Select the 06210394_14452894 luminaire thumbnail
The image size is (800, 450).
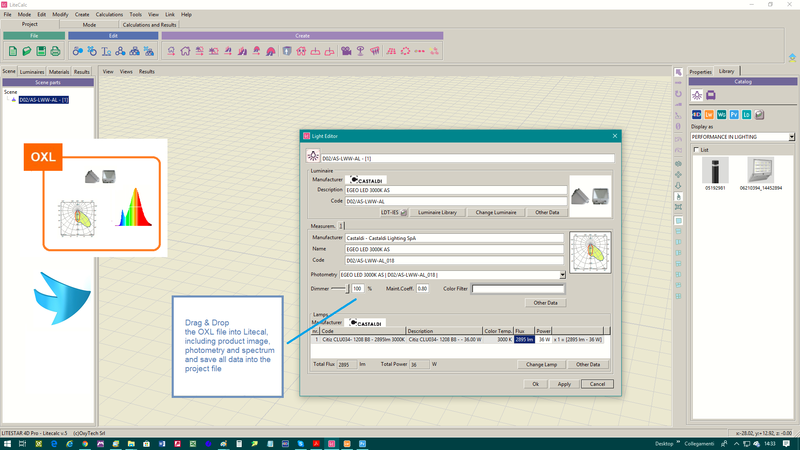(x=761, y=170)
